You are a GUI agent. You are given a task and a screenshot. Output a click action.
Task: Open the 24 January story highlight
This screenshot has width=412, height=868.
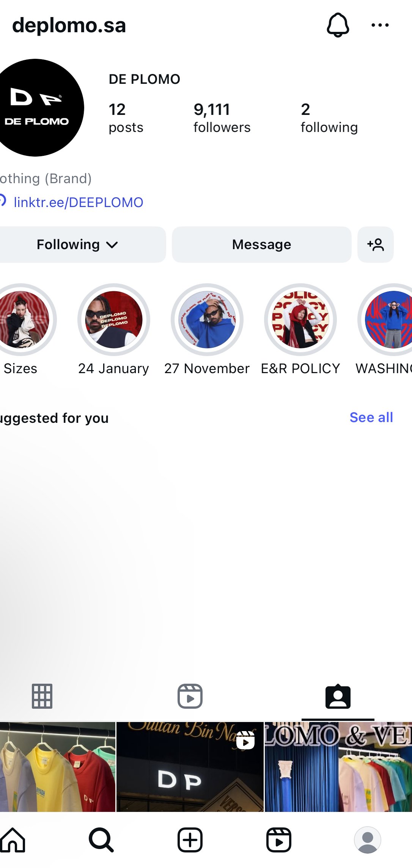(x=114, y=320)
